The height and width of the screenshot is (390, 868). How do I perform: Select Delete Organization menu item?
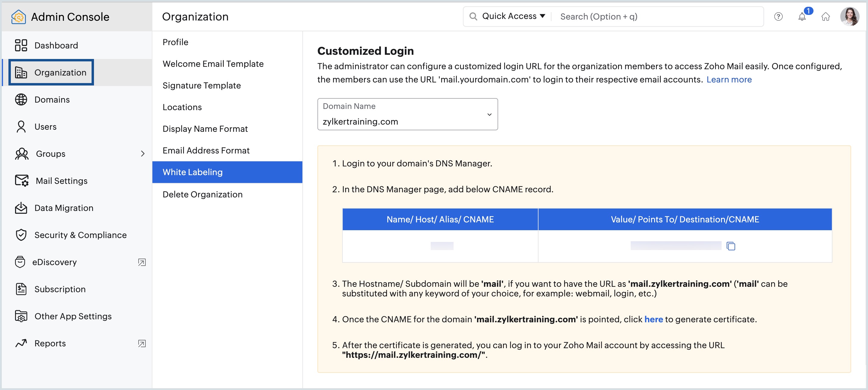[202, 194]
